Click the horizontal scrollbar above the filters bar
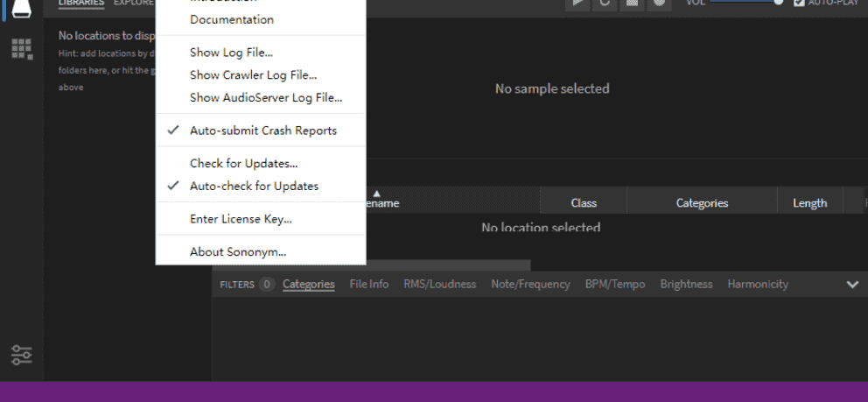 [447, 265]
